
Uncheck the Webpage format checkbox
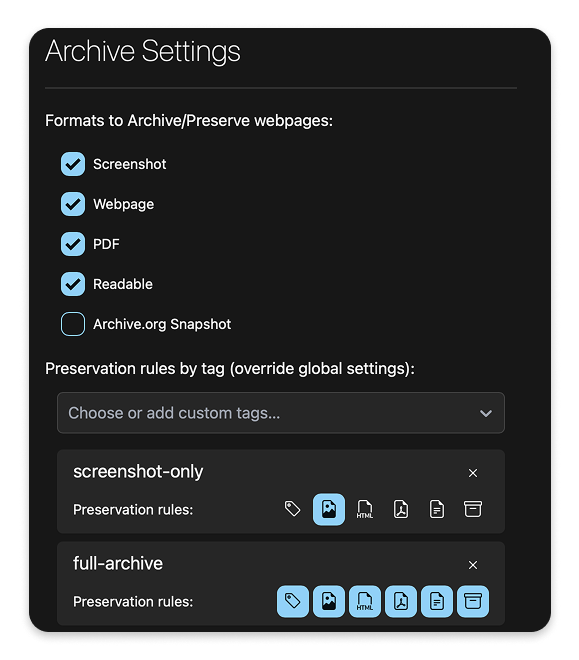[73, 204]
